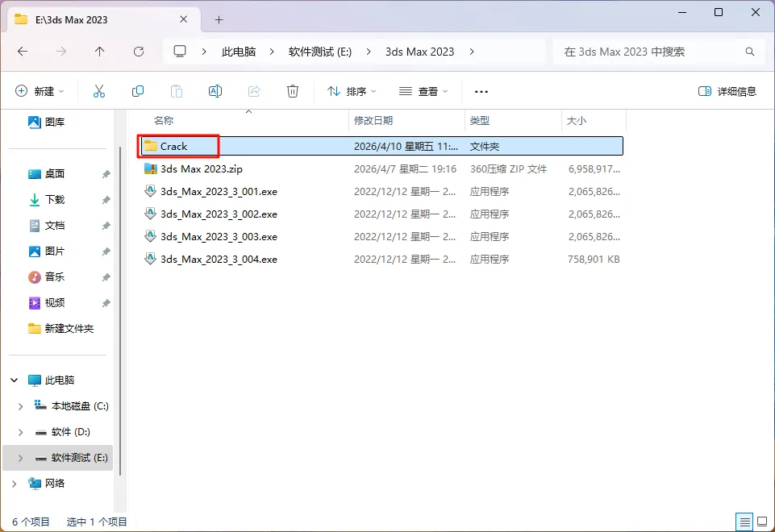Unpin 音乐 using its pin icon

(x=106, y=277)
